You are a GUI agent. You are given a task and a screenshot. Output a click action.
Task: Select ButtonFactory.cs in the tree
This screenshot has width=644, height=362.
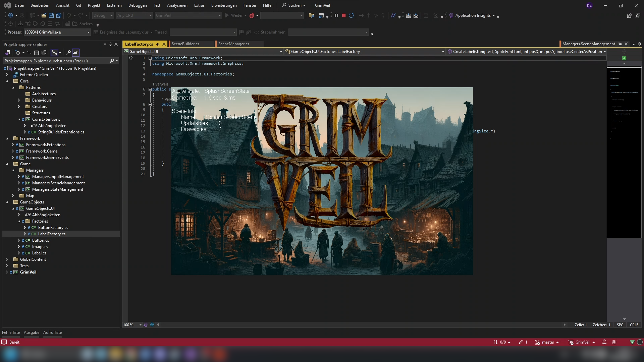click(53, 228)
